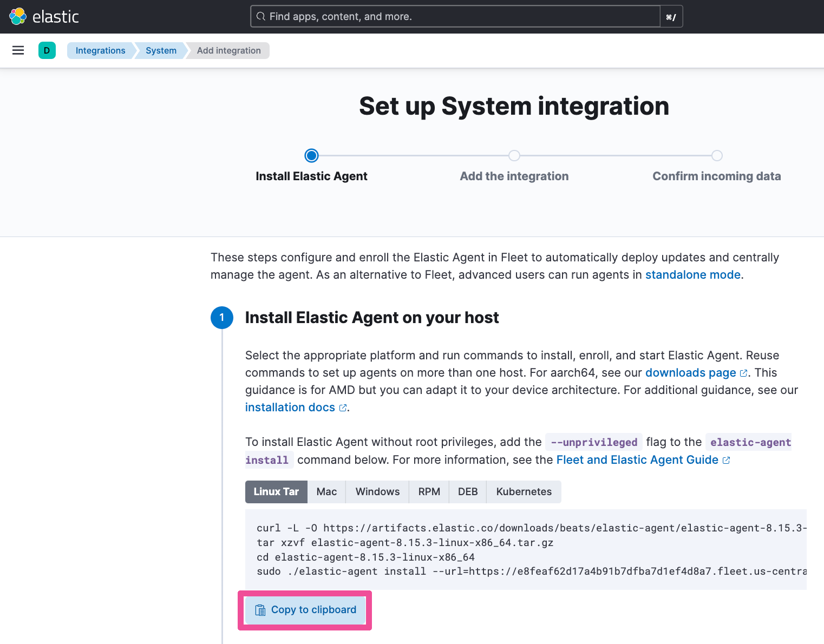Click the sudo elastic-agent install line
The height and width of the screenshot is (644, 824).
532,571
